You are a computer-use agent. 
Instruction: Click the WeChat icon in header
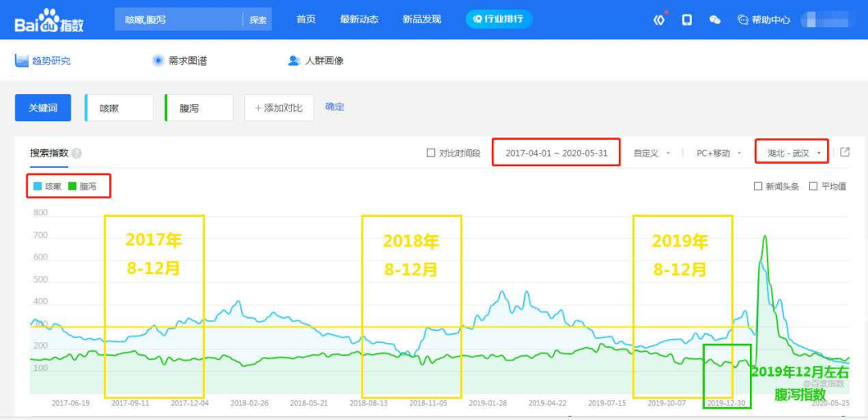tap(714, 20)
